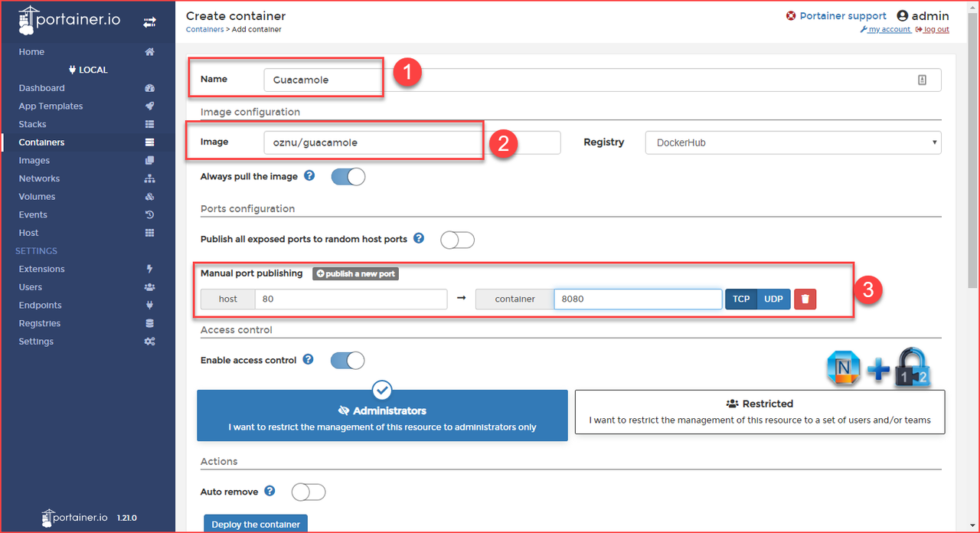Click the host port field showing 80
980x533 pixels.
351,299
